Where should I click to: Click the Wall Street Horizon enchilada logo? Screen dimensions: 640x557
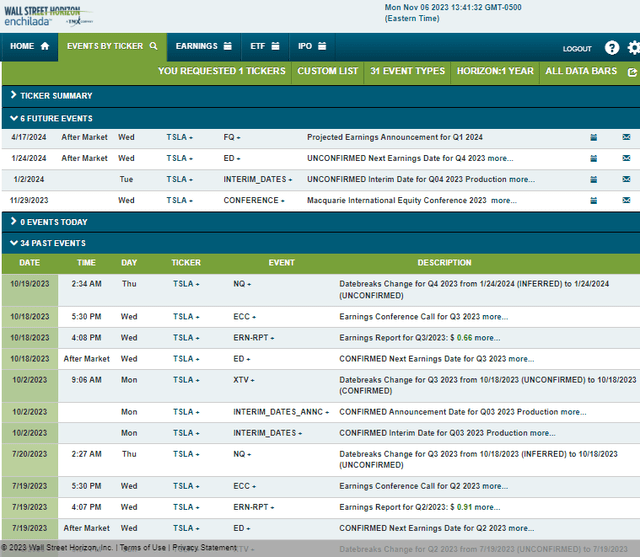click(48, 16)
